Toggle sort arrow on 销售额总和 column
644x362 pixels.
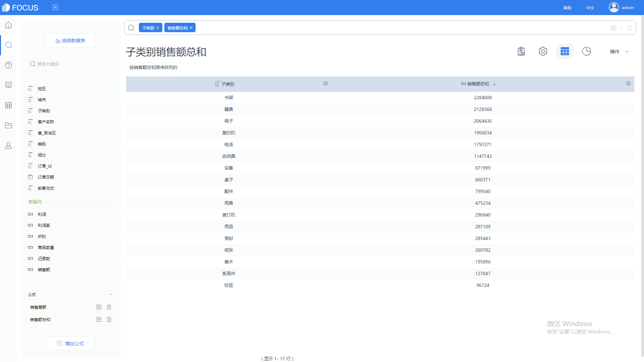[x=494, y=84]
